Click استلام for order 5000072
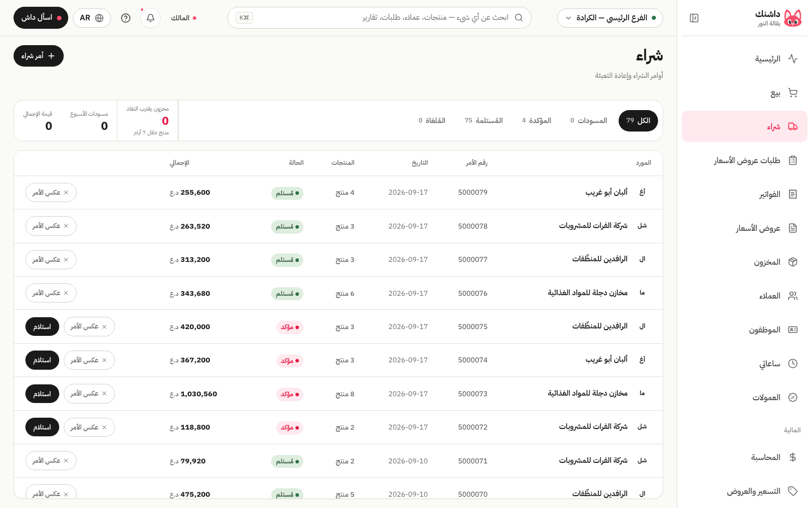This screenshot has height=508, width=812. [x=42, y=427]
